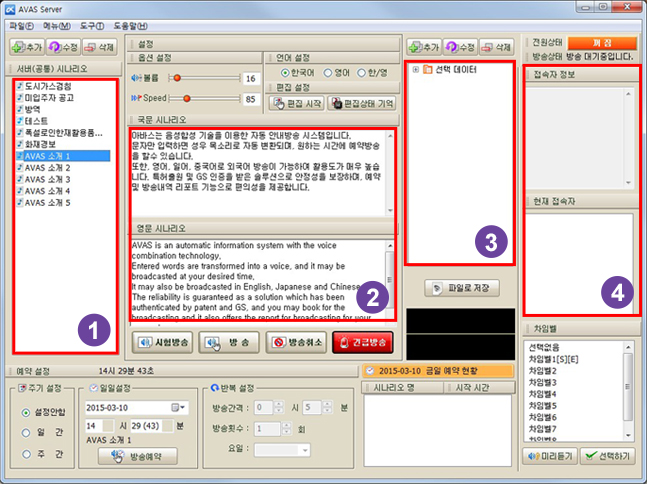Select the 방역 scenario item
This screenshot has width=647, height=484.
point(33,109)
